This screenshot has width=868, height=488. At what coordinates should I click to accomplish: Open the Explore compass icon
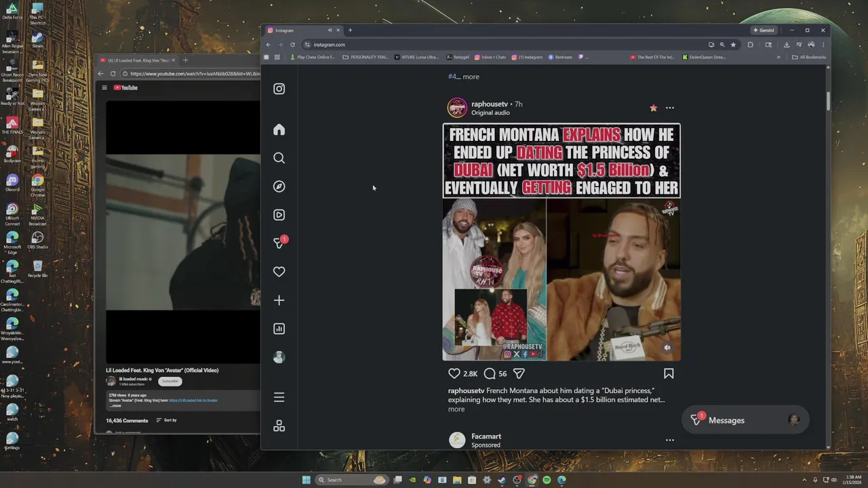tap(279, 186)
